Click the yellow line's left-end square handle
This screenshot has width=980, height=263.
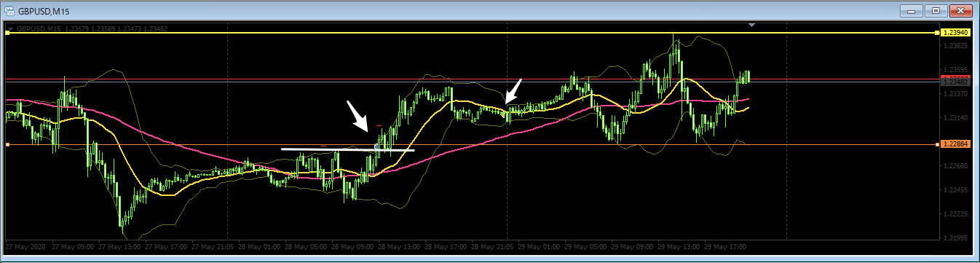click(7, 33)
